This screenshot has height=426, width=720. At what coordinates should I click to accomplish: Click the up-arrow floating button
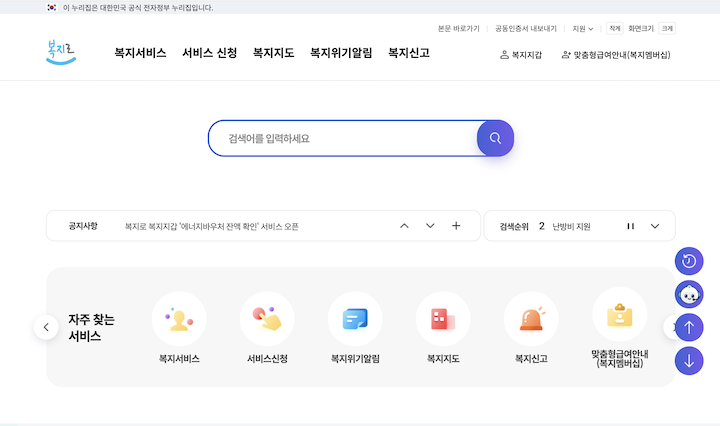pos(689,327)
